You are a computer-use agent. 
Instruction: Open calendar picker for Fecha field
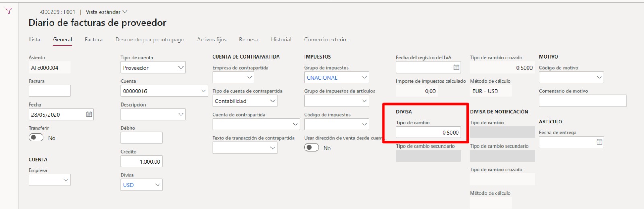89,115
